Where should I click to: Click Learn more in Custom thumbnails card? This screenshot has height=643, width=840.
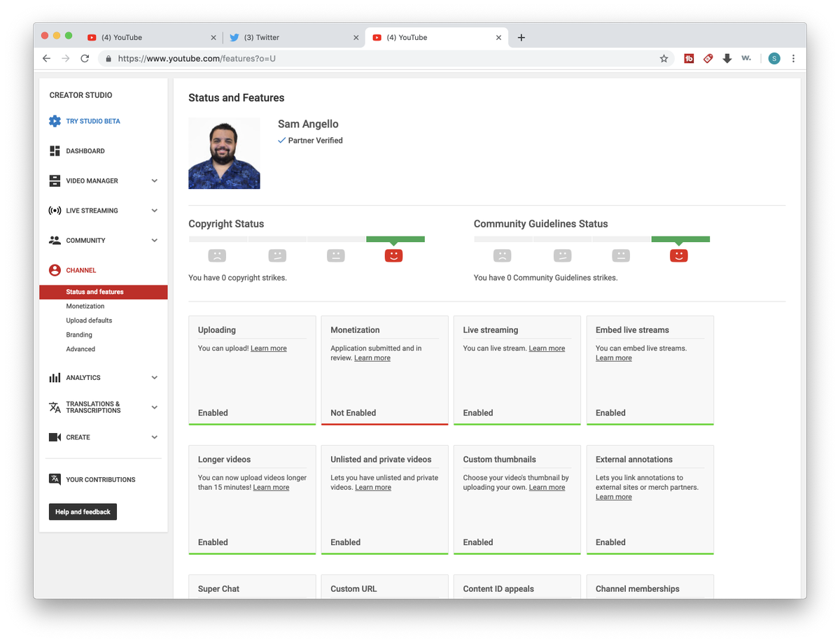547,488
